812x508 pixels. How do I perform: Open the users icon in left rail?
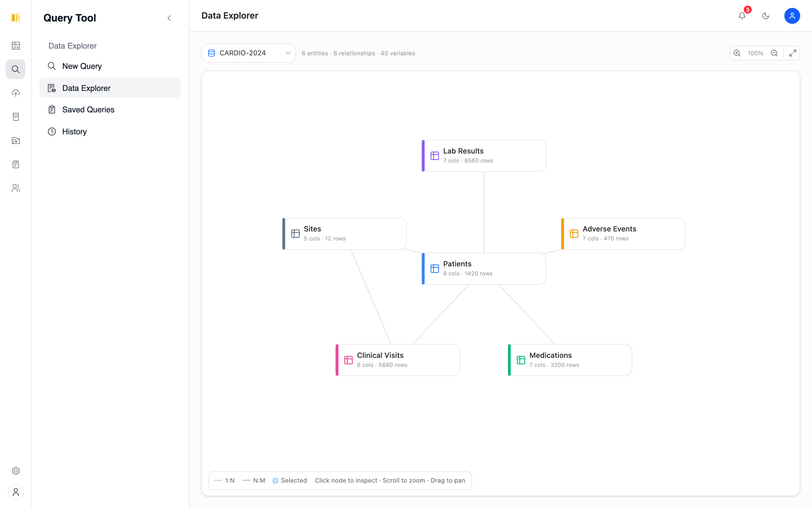coord(16,188)
